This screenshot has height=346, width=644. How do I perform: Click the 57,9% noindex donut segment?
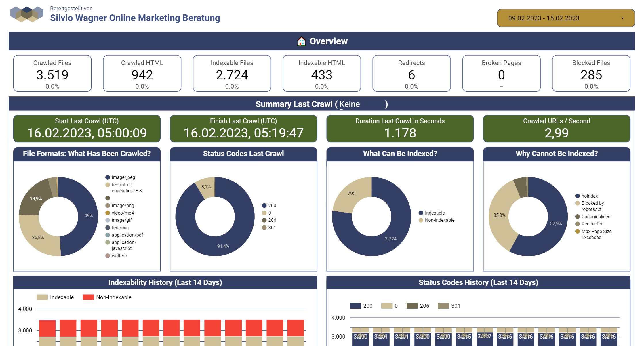(x=556, y=223)
